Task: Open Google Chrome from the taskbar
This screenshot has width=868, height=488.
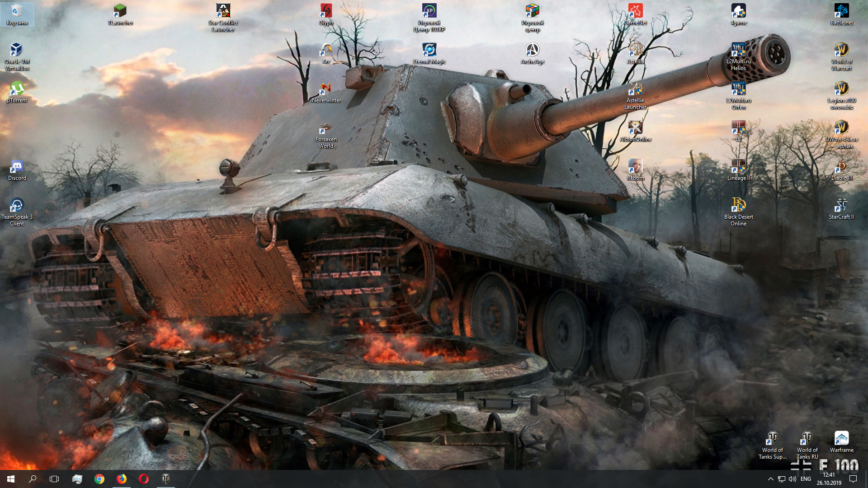Action: click(99, 479)
